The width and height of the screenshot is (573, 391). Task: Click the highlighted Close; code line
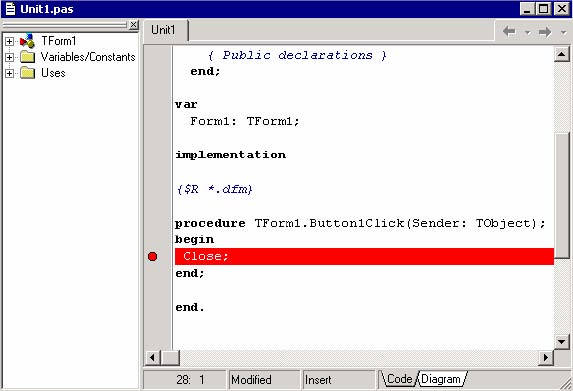pos(364,256)
